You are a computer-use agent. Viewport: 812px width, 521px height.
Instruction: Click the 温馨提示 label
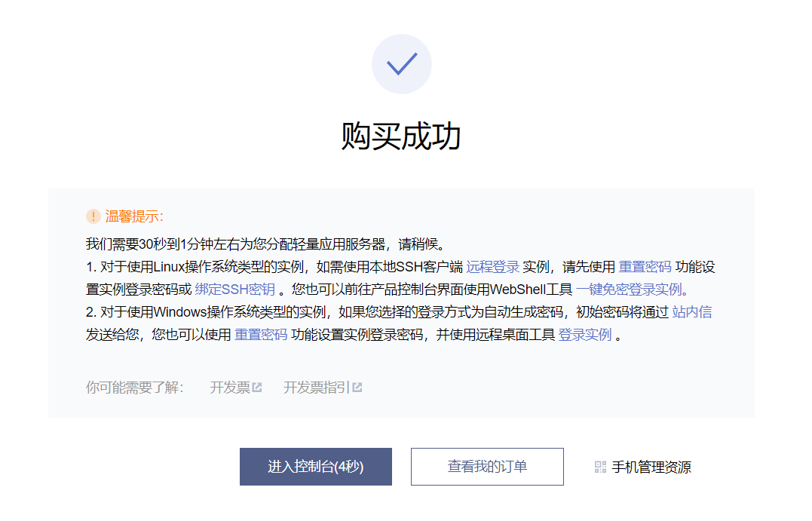coord(134,216)
